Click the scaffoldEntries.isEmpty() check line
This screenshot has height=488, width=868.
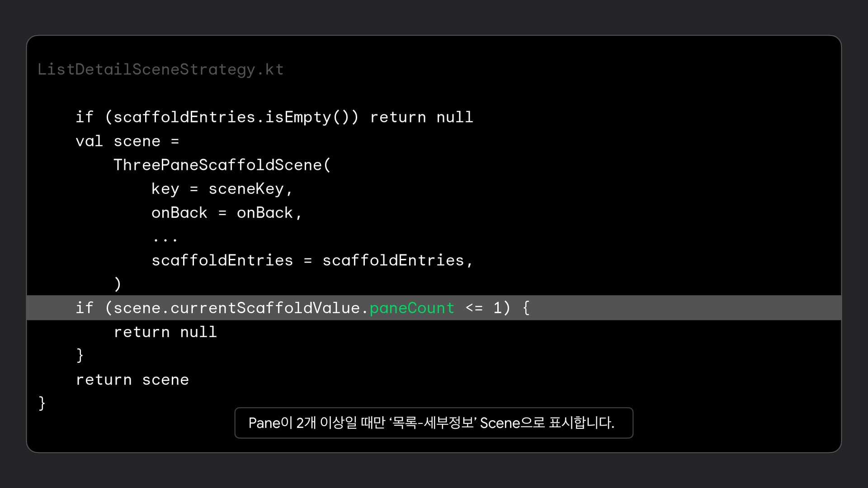click(x=274, y=117)
